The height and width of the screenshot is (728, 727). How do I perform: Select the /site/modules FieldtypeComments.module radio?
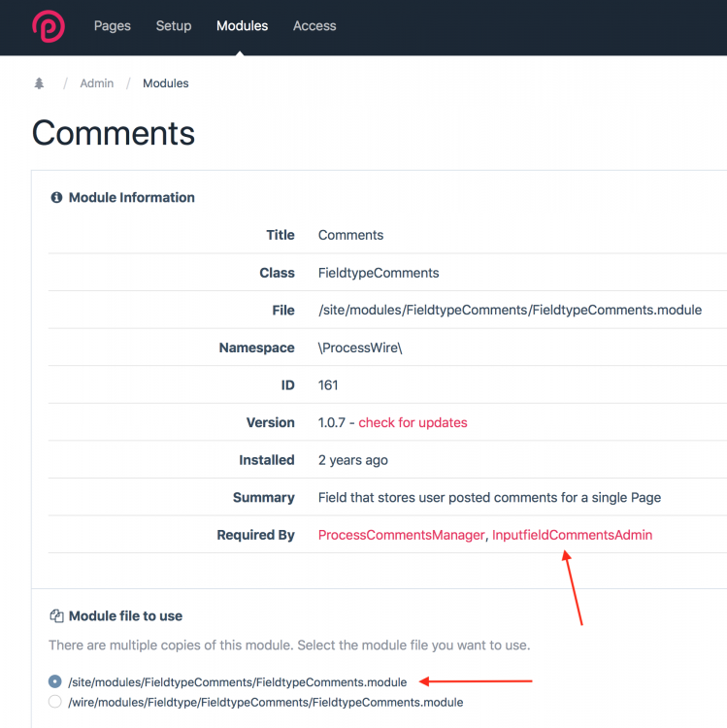tap(54, 681)
